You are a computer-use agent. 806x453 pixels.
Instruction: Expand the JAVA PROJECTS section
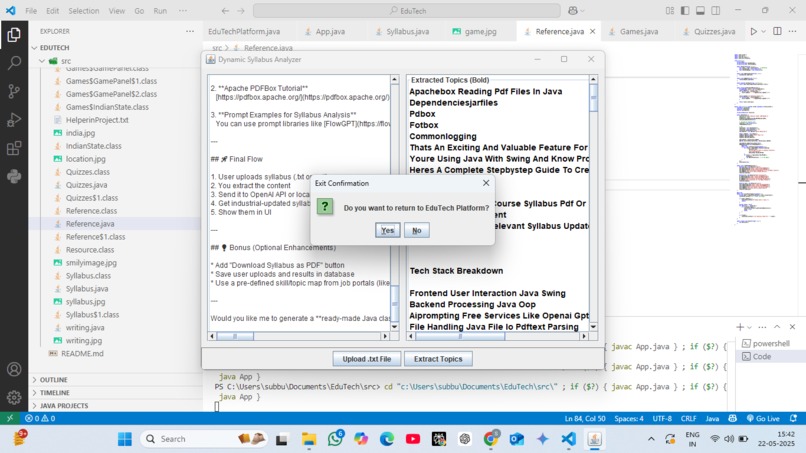(64, 406)
